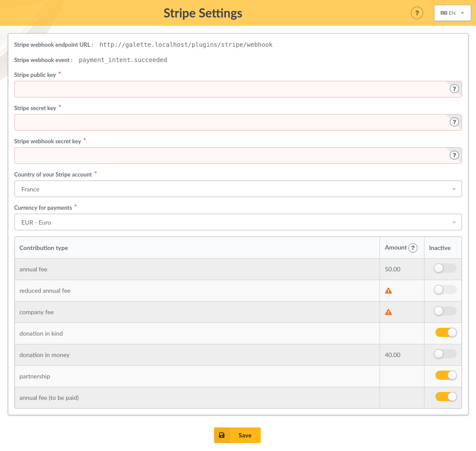
Task: Click the Stripe webhook endpoint URL
Action: click(x=186, y=44)
